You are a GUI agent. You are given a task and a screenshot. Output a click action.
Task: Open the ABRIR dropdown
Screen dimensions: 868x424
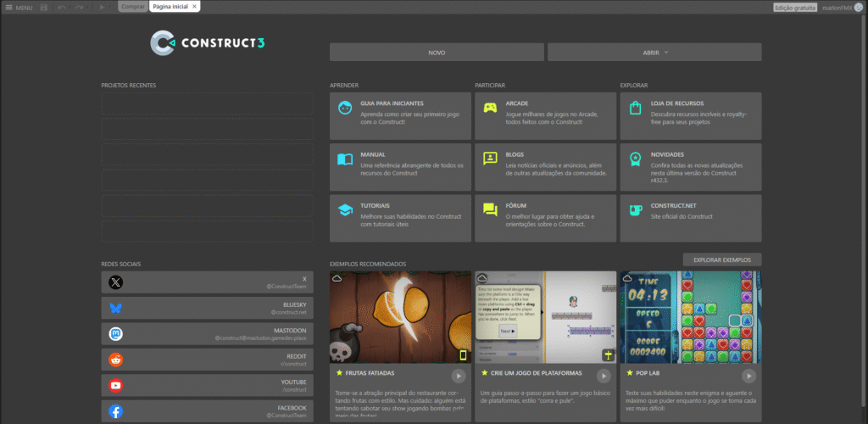pos(654,53)
